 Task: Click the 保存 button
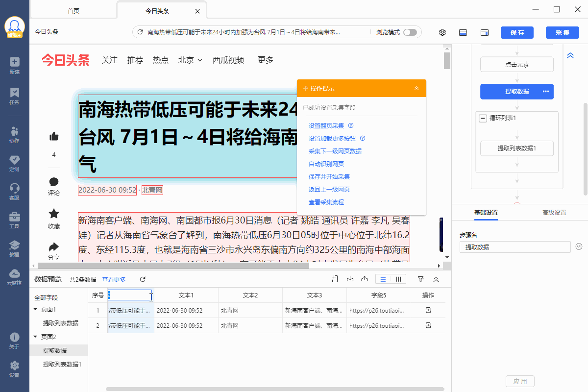pos(517,32)
